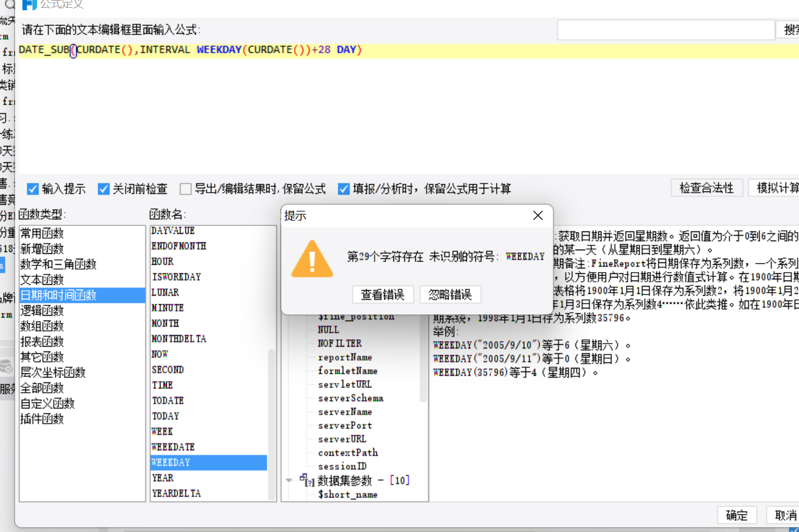Toggle the 输入提示 checkbox

coord(33,188)
